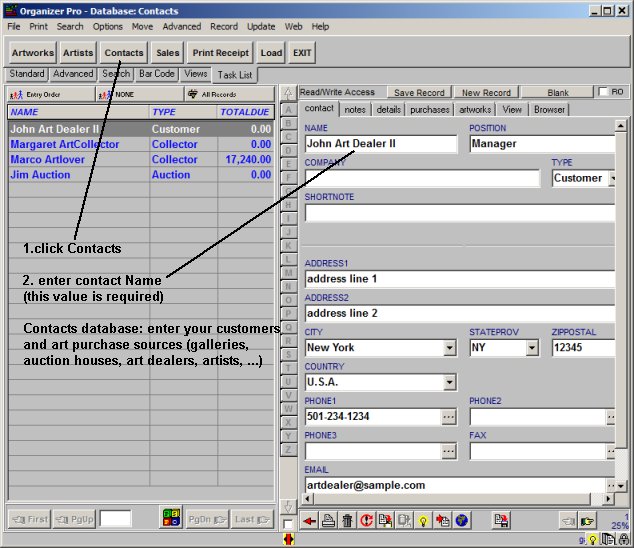The width and height of the screenshot is (634, 548).
Task: Click the Entry Order sort button
Action: pos(51,95)
